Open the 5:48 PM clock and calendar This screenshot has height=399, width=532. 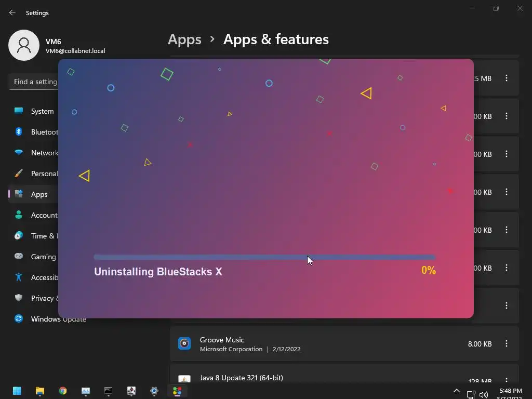pos(510,394)
